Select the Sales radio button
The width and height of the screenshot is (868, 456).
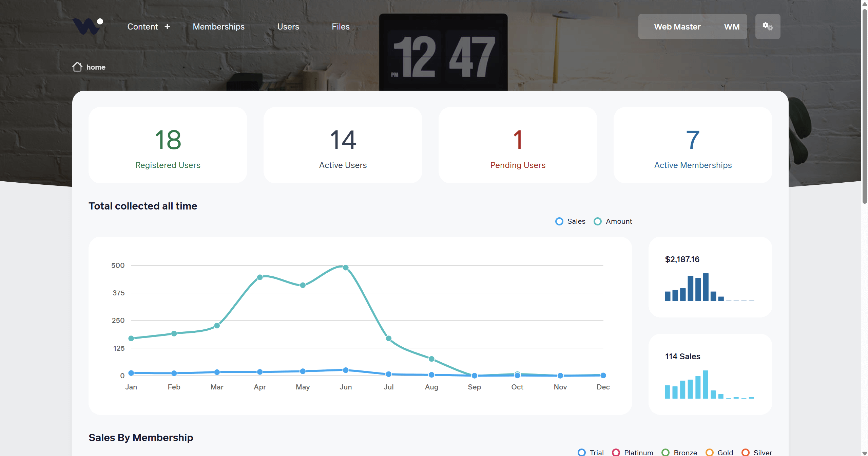point(559,221)
